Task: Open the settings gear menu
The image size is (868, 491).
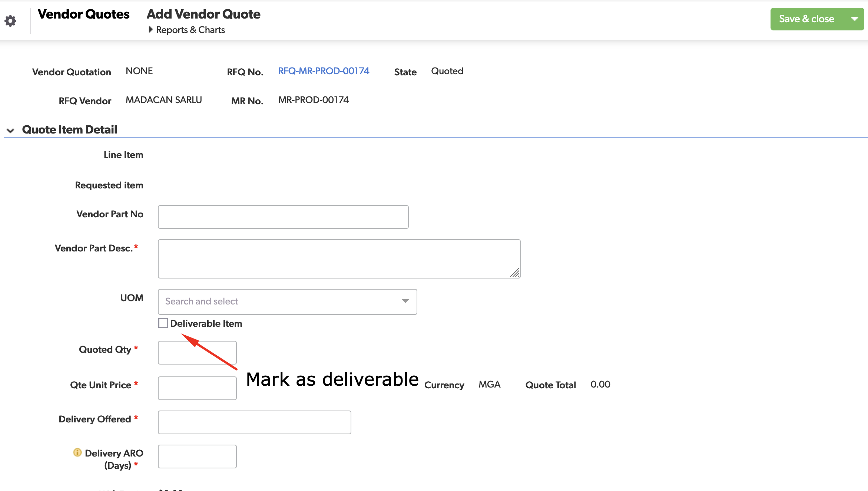Action: tap(10, 20)
